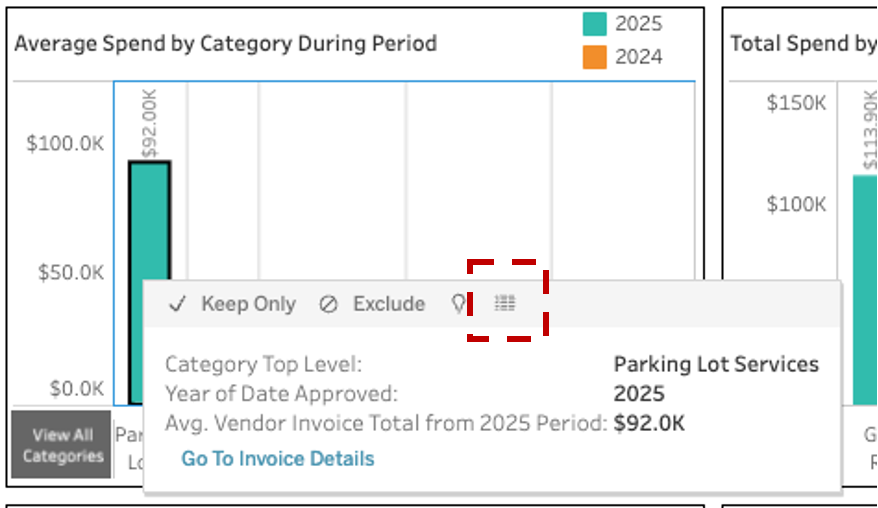Click the Total Spend chart title

pos(804,44)
